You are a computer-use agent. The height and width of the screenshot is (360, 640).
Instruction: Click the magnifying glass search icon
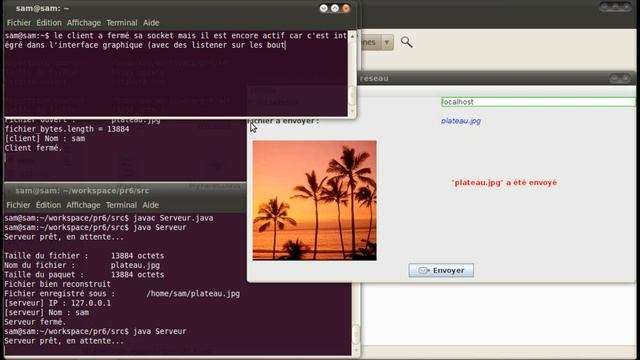coord(406,42)
